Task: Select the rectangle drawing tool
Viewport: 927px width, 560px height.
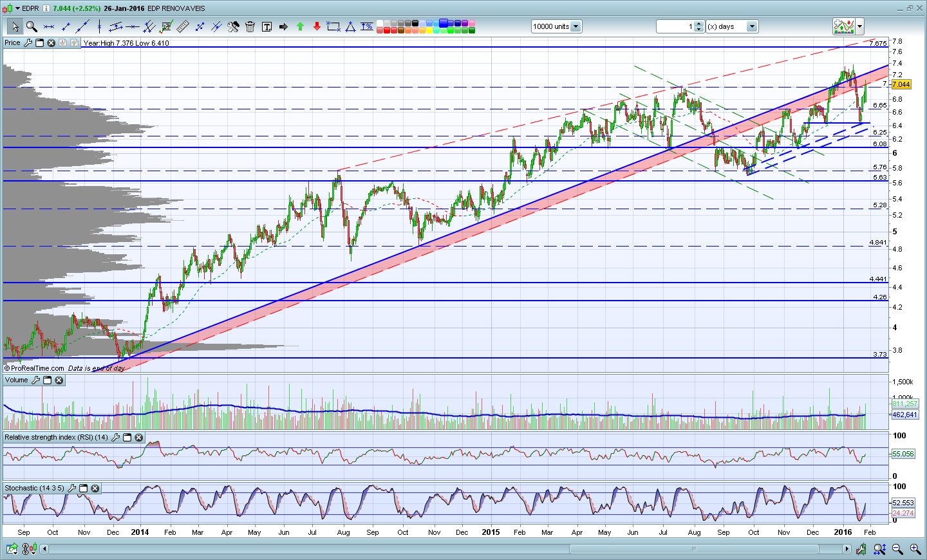Action: click(x=333, y=26)
